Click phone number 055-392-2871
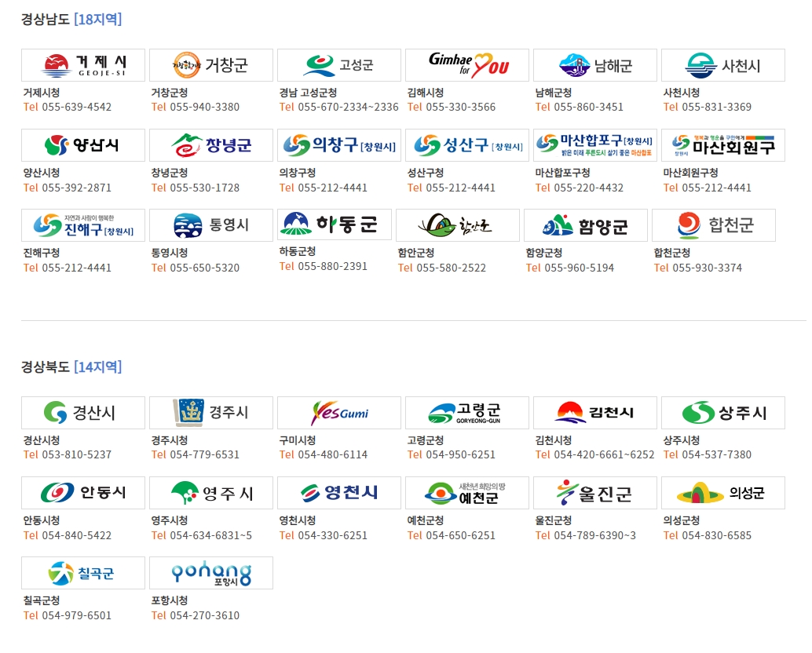This screenshot has width=812, height=653. coord(77,188)
